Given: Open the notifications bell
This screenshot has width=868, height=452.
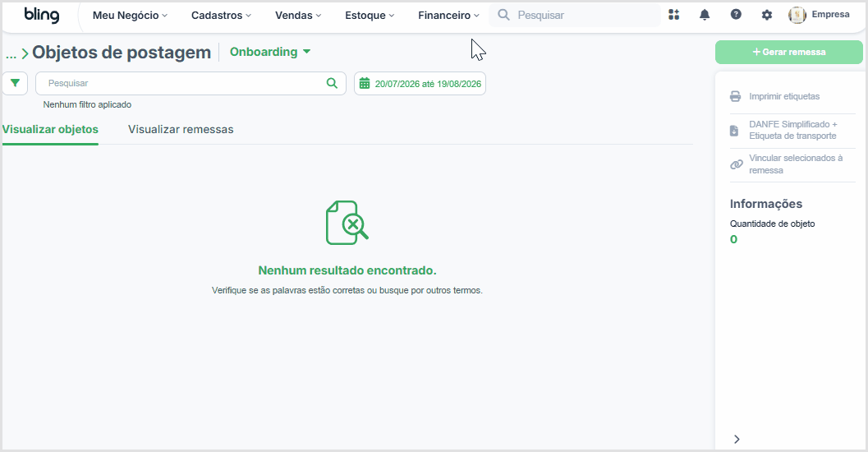Looking at the screenshot, I should pos(704,15).
